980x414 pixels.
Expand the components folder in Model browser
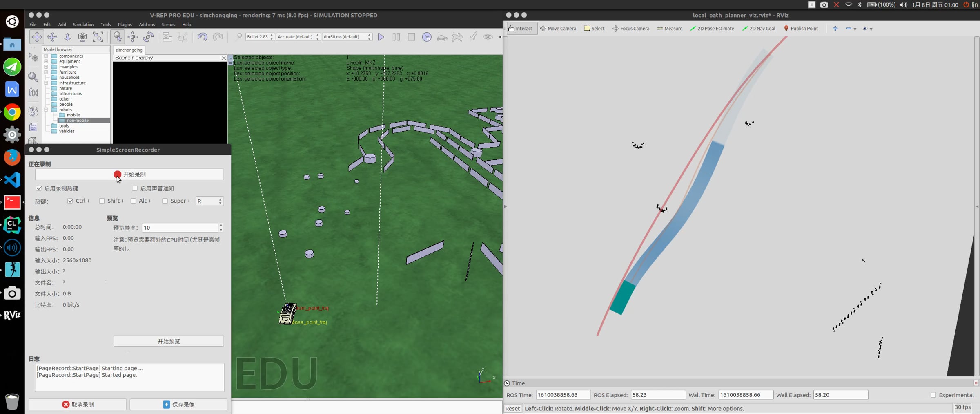(x=46, y=56)
